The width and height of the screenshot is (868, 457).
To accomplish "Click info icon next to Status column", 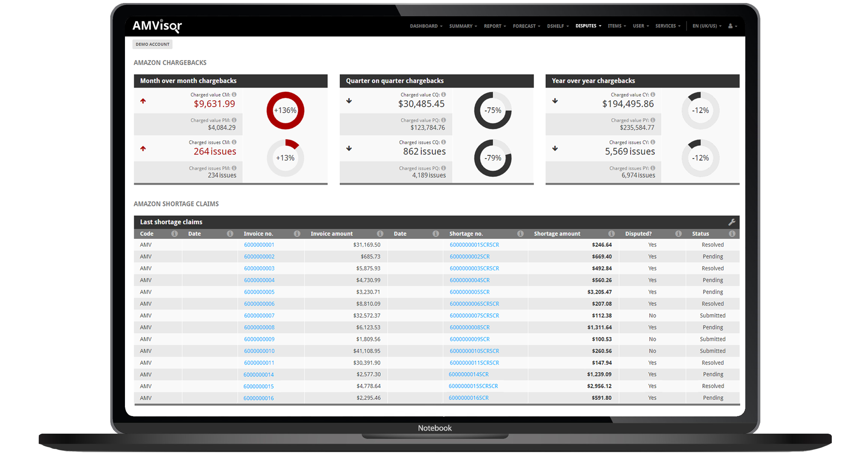I will click(x=732, y=234).
